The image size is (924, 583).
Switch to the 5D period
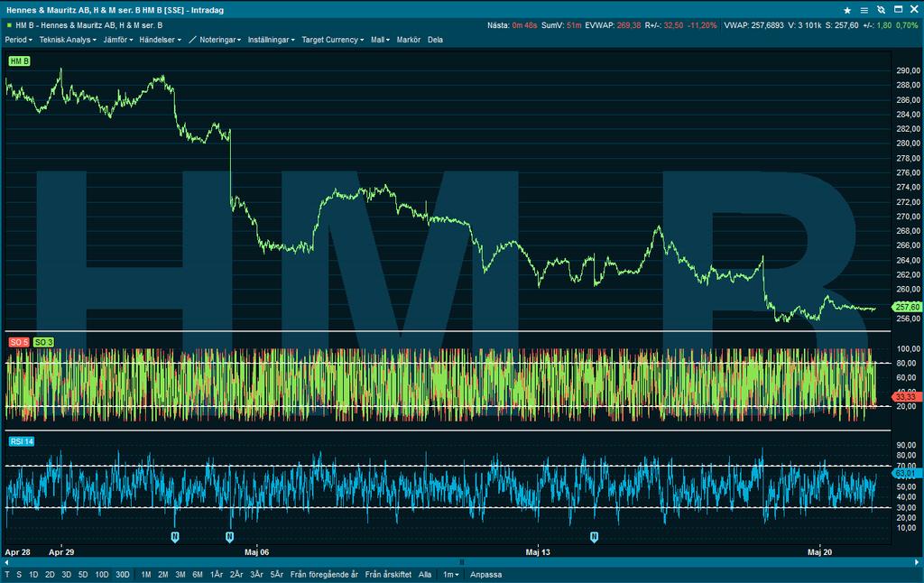coord(83,574)
